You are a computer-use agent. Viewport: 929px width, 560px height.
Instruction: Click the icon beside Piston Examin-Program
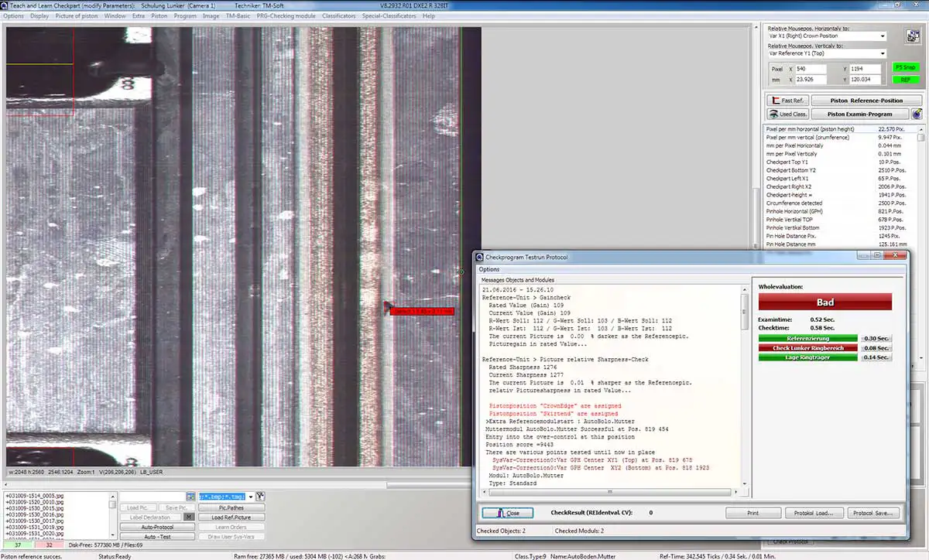click(x=917, y=114)
